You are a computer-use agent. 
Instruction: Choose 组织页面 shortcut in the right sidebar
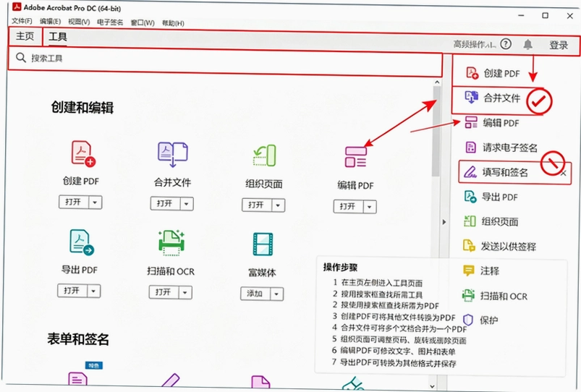tap(491, 221)
